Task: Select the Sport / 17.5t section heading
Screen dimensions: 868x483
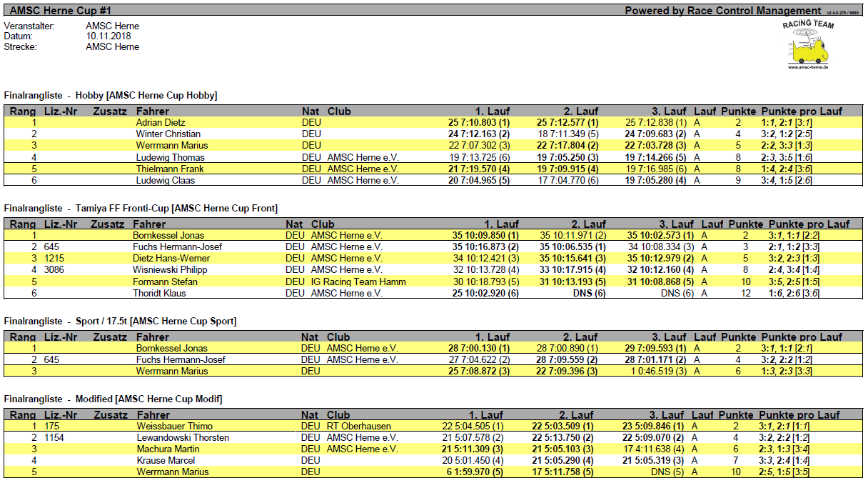Action: point(120,321)
